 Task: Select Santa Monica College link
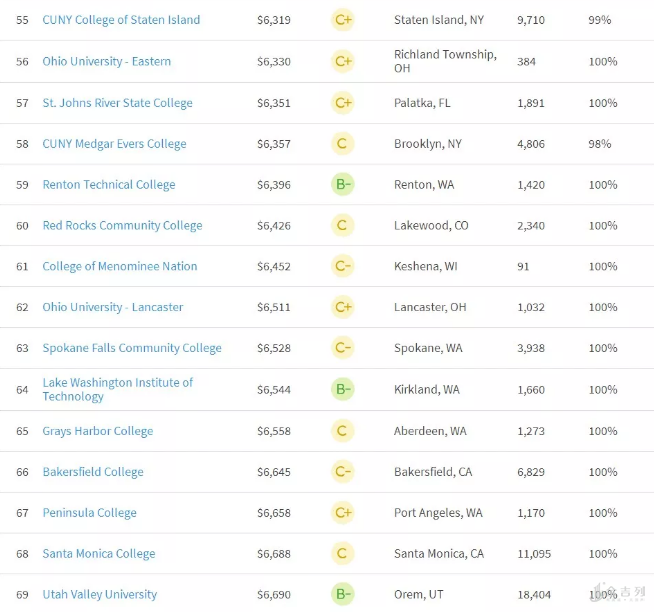point(98,554)
